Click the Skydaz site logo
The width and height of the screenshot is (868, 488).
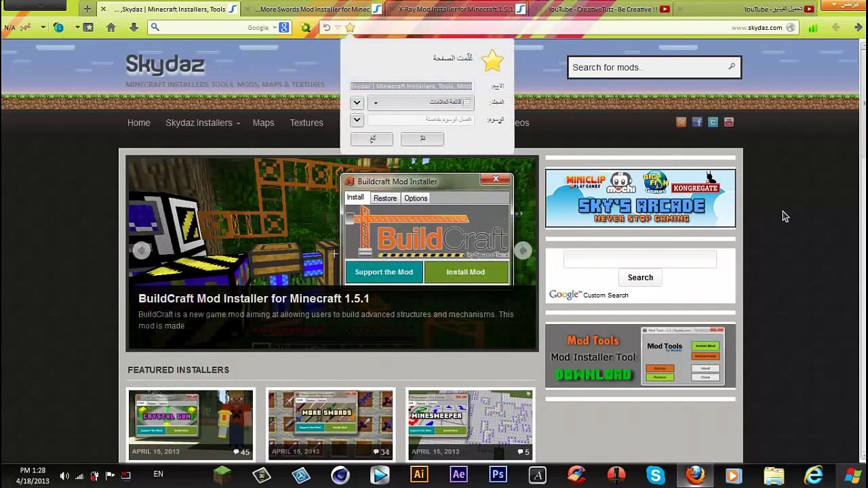(x=165, y=64)
